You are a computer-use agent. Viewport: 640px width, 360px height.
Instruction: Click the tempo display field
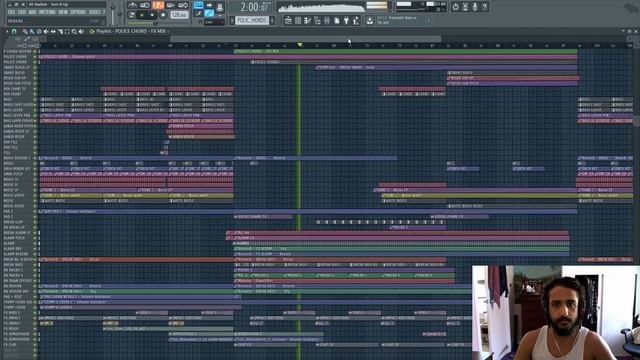point(179,15)
